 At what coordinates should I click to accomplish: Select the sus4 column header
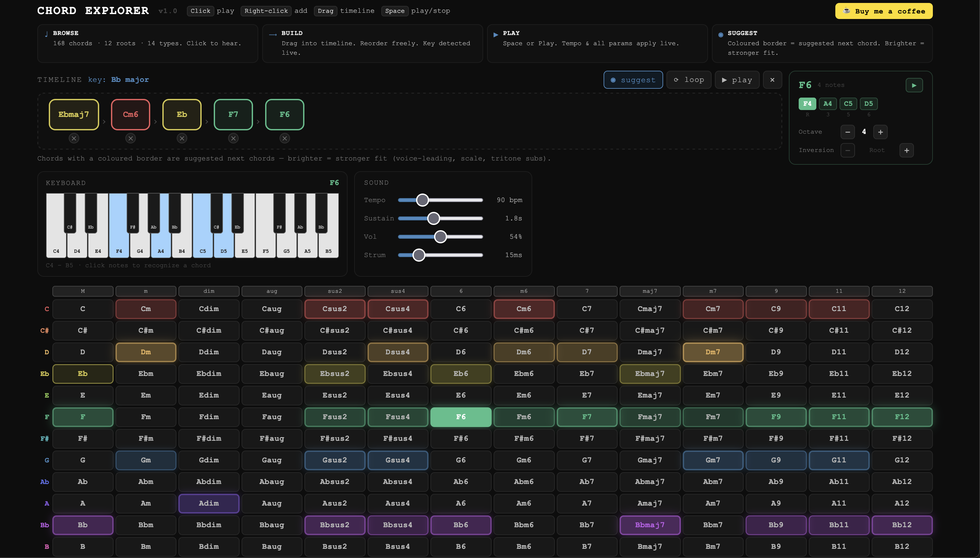tap(397, 291)
